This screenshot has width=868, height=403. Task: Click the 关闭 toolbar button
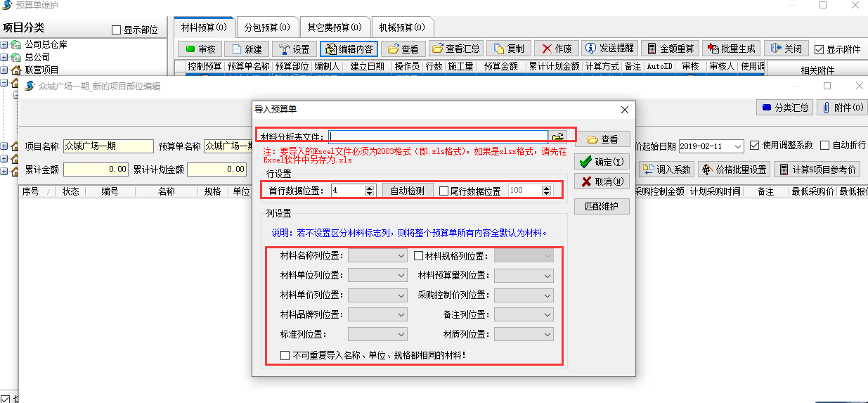[x=786, y=49]
